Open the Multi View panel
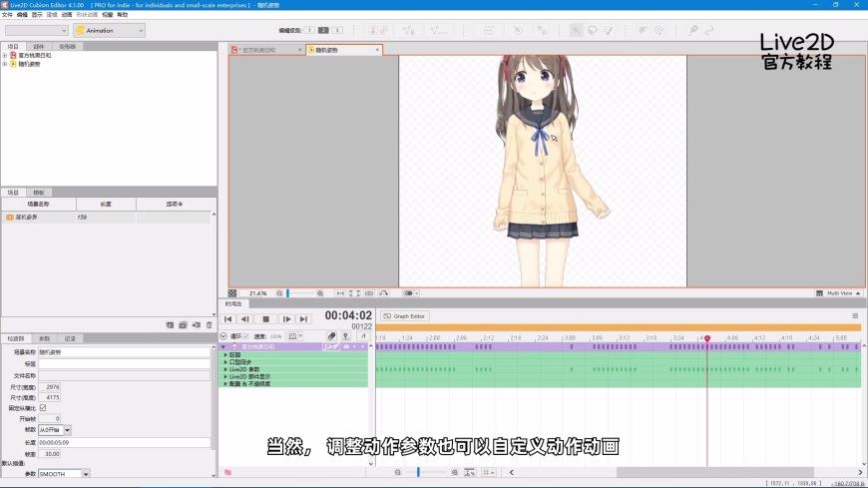Viewport: 868px width, 488px height. click(838, 293)
